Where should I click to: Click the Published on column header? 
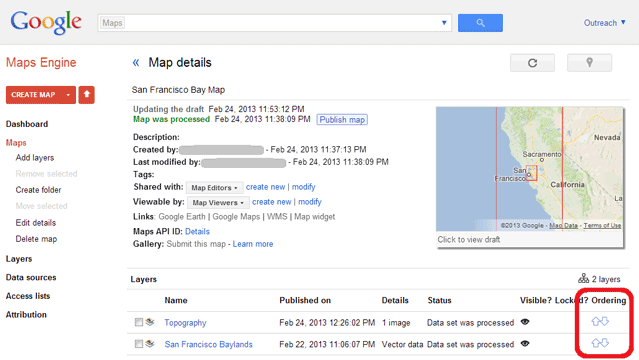pos(305,300)
